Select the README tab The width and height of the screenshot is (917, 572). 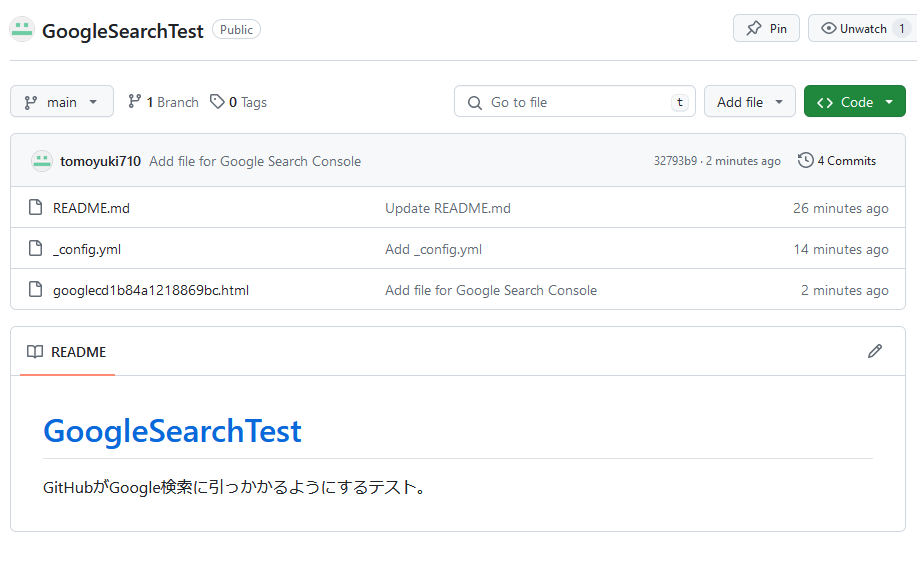pos(67,352)
